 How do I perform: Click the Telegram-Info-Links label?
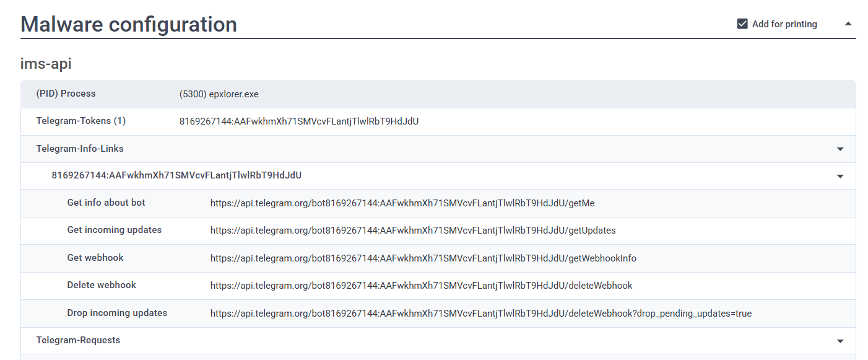(80, 149)
